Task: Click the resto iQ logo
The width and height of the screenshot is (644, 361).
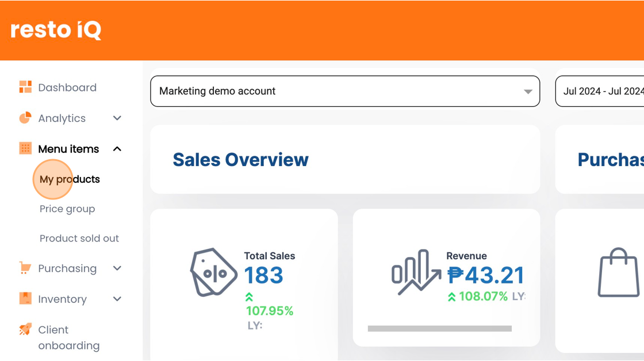Action: coord(56,30)
